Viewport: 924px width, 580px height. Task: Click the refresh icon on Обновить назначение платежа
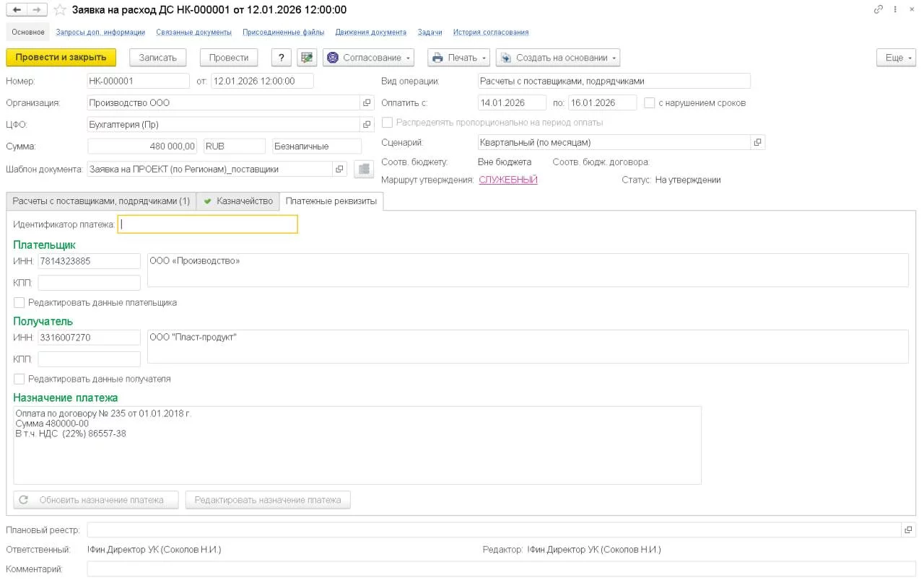coord(24,500)
